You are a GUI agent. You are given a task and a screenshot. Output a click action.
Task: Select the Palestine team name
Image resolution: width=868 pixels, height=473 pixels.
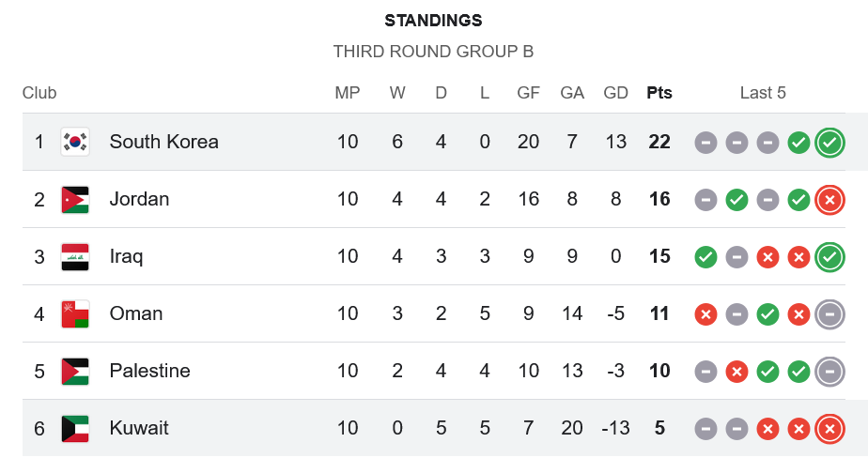pos(149,371)
